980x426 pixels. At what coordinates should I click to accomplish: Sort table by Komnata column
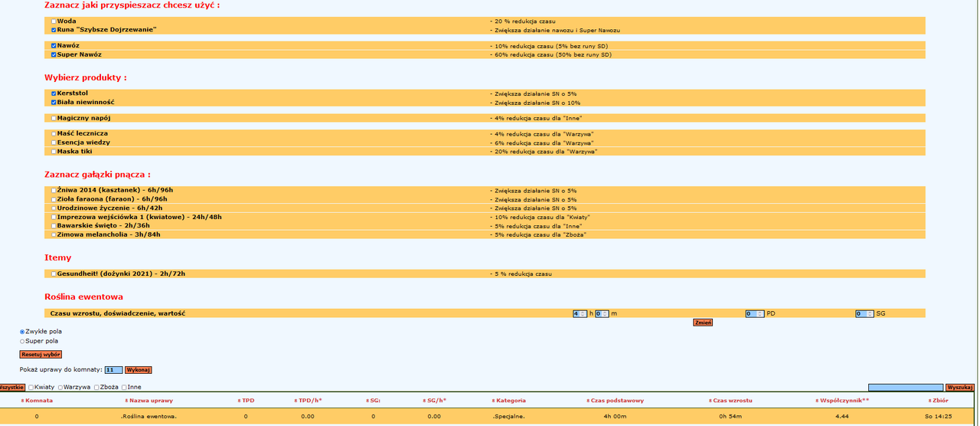pos(36,401)
